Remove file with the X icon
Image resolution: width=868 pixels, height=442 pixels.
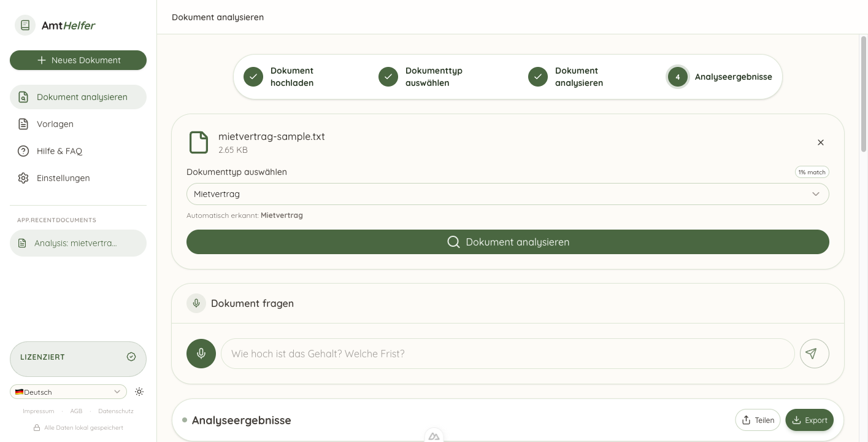[820, 142]
